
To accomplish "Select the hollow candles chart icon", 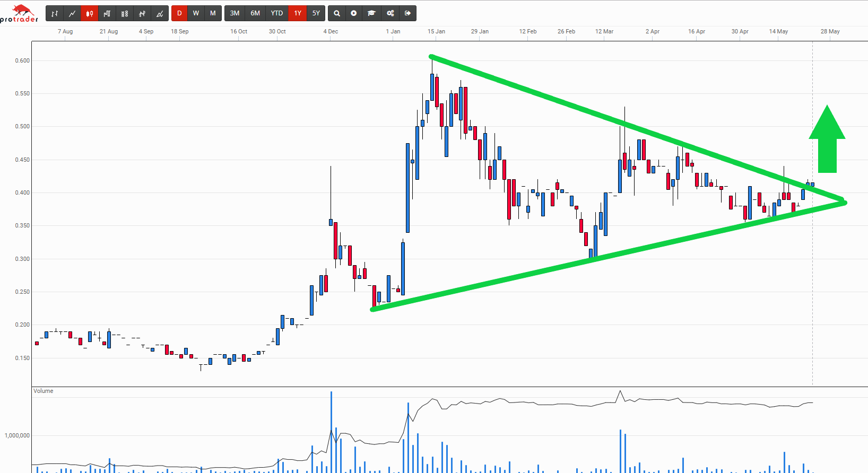I will click(125, 13).
